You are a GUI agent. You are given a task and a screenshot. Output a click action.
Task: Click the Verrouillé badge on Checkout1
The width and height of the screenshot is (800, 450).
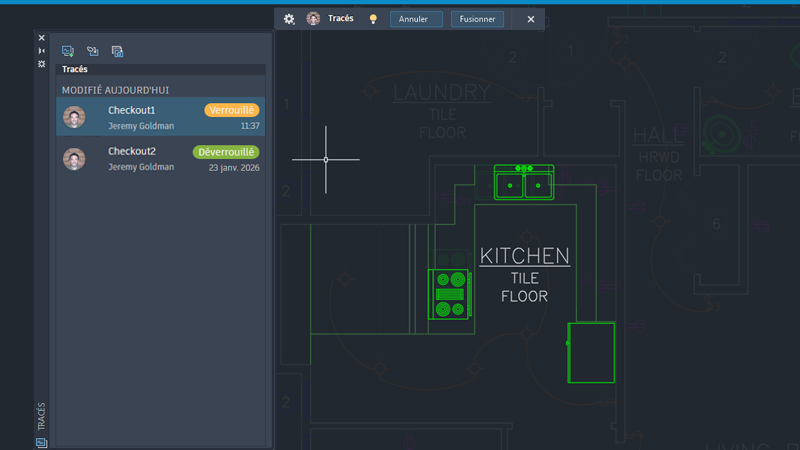(x=232, y=110)
